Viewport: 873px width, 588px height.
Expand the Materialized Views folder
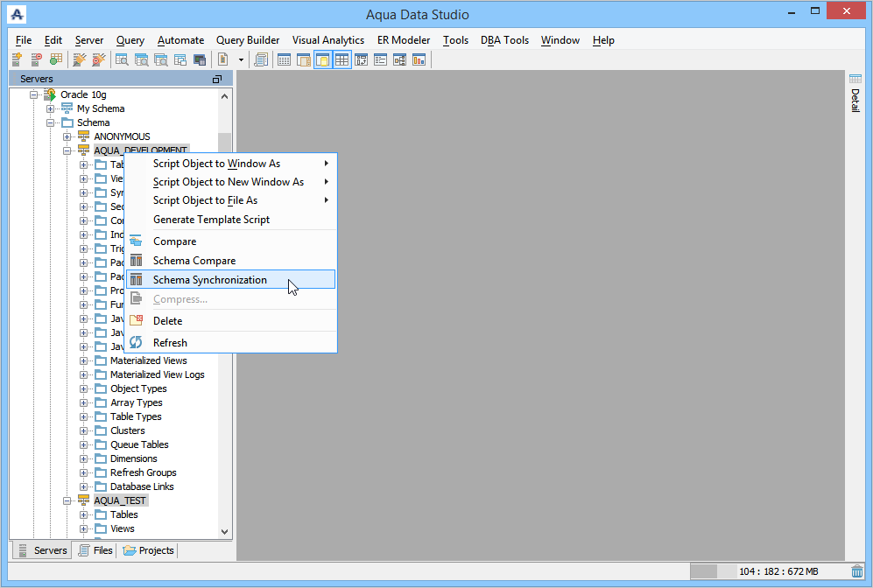pyautogui.click(x=83, y=360)
